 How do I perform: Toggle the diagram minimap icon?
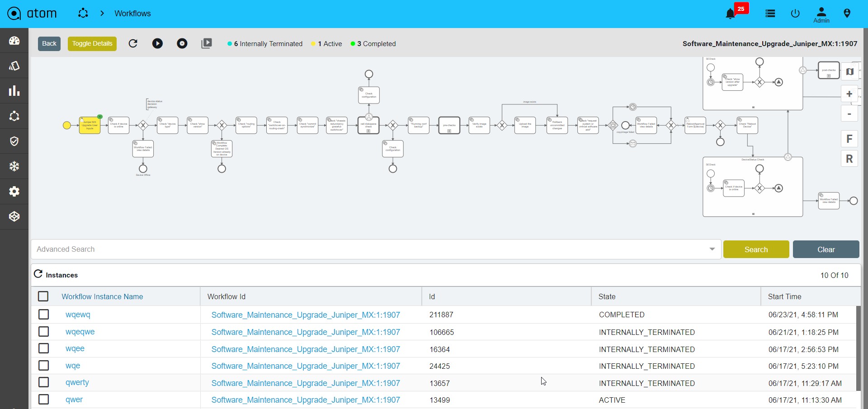click(x=849, y=71)
